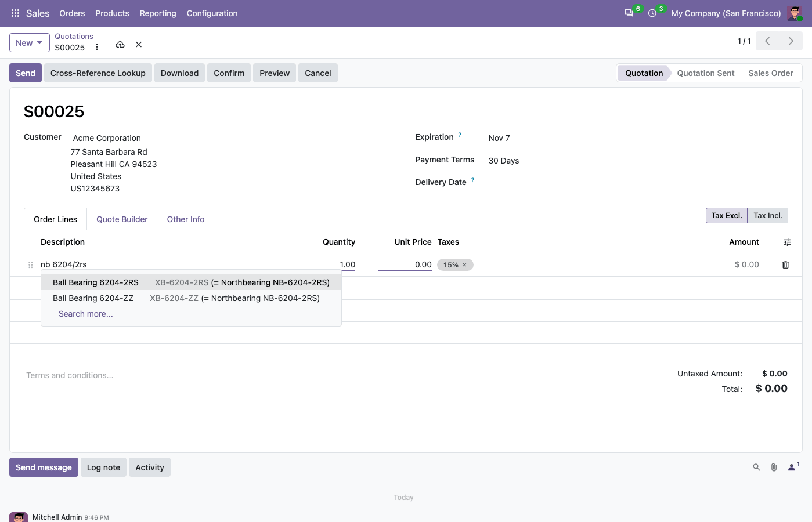Open company switcher My Company (San Francisco)
812x522 pixels.
(x=726, y=13)
